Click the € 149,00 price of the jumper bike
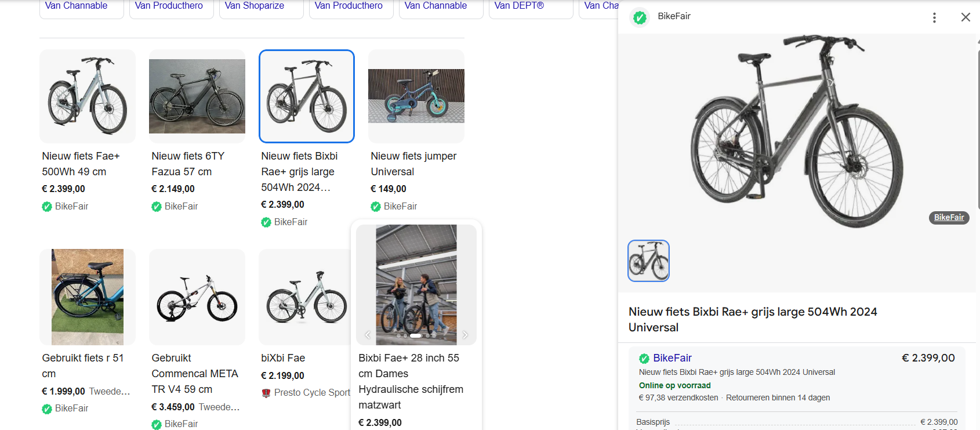 (389, 189)
